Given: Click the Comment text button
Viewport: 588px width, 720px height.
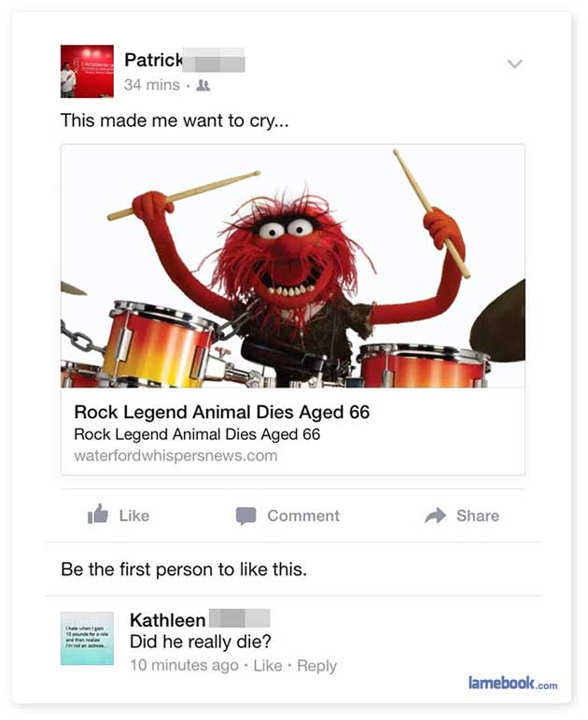Looking at the screenshot, I should [x=303, y=515].
